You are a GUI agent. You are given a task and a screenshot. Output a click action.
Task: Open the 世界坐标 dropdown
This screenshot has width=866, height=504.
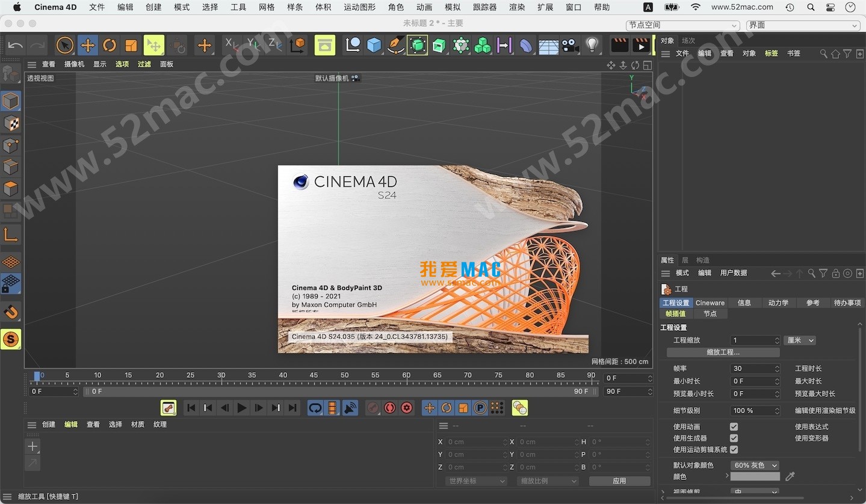(476, 481)
